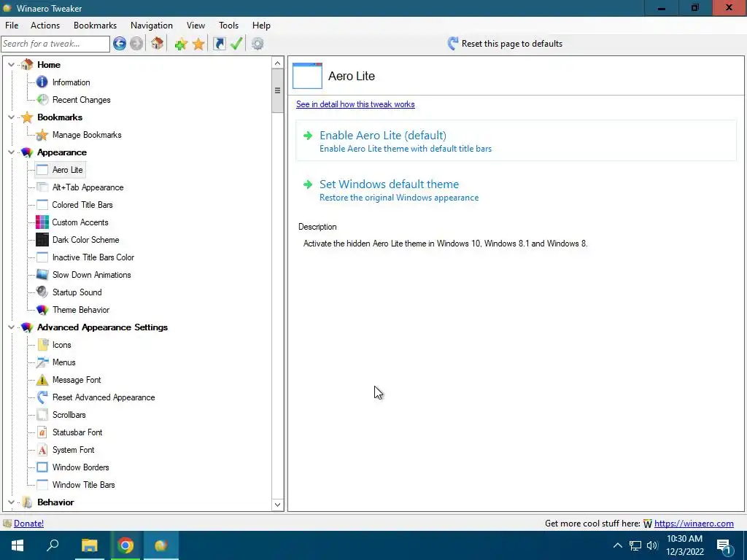Click the Recent Changes clock icon
Viewport: 747px width, 560px height.
pos(42,99)
